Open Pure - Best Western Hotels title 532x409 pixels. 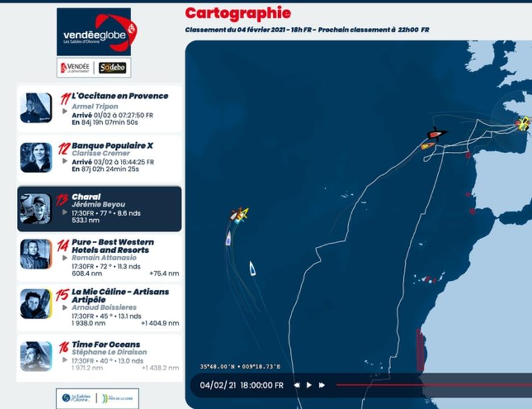[x=112, y=246]
